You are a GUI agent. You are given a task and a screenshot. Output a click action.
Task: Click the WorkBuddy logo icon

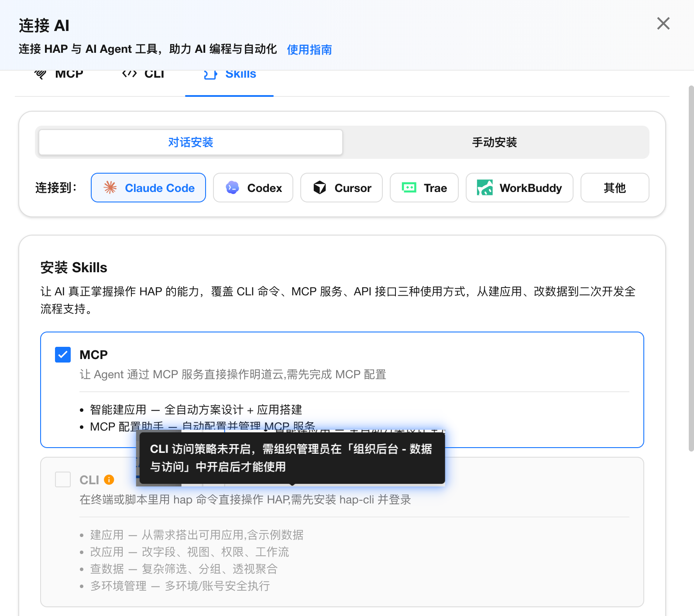(485, 188)
